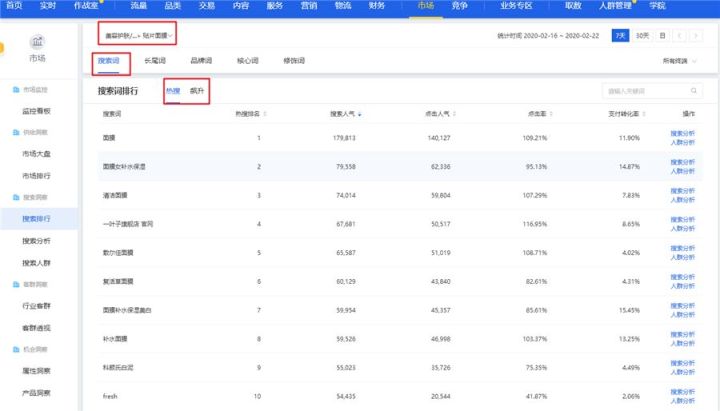This screenshot has height=411, width=720.
Task: Open 搜索分析 link for 面膜 row
Action: (x=682, y=133)
